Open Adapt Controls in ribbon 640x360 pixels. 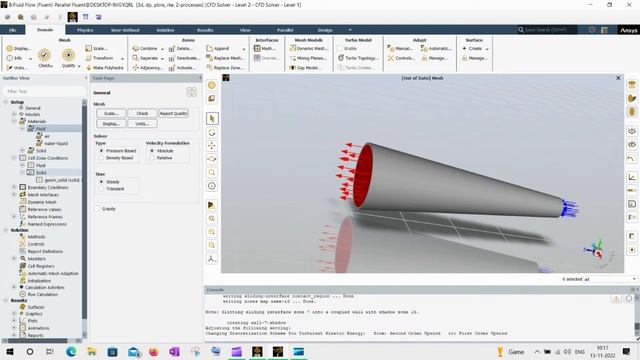[x=401, y=58]
